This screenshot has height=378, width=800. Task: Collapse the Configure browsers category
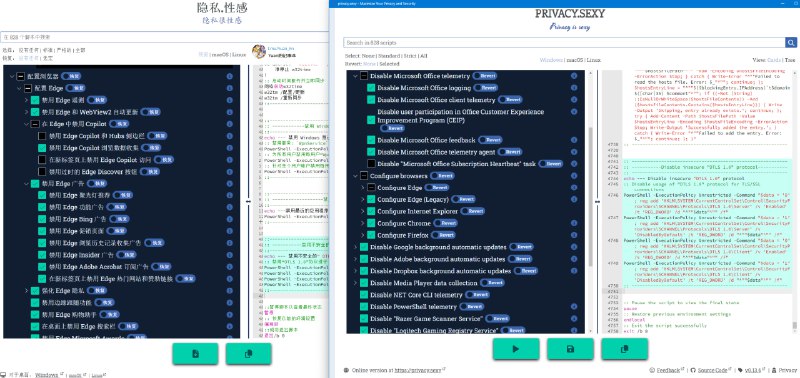[x=356, y=175]
